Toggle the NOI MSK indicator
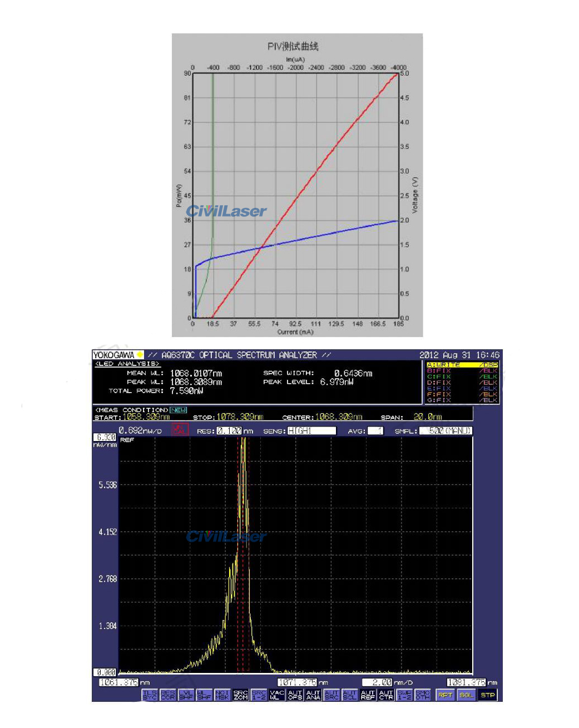The width and height of the screenshot is (579, 728). point(222,695)
